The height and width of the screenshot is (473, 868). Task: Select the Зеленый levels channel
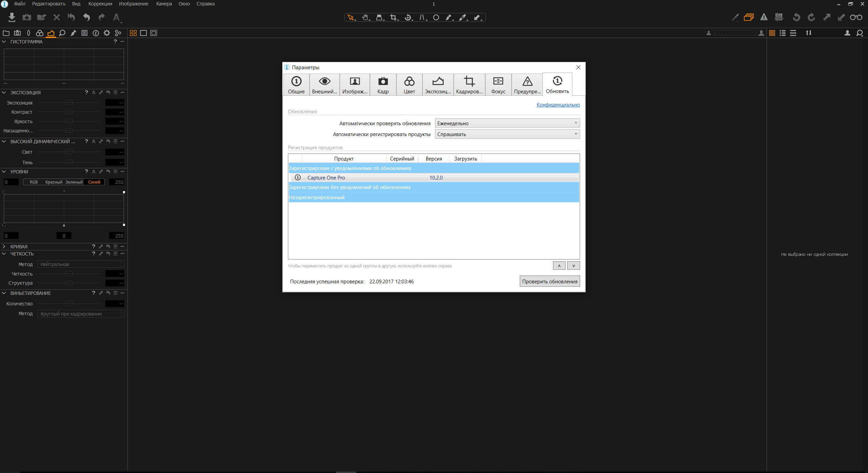pyautogui.click(x=74, y=182)
